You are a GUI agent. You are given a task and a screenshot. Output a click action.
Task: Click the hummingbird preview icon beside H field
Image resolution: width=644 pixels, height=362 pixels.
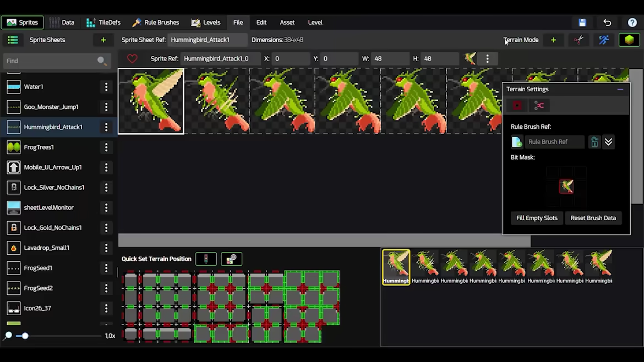click(x=470, y=59)
